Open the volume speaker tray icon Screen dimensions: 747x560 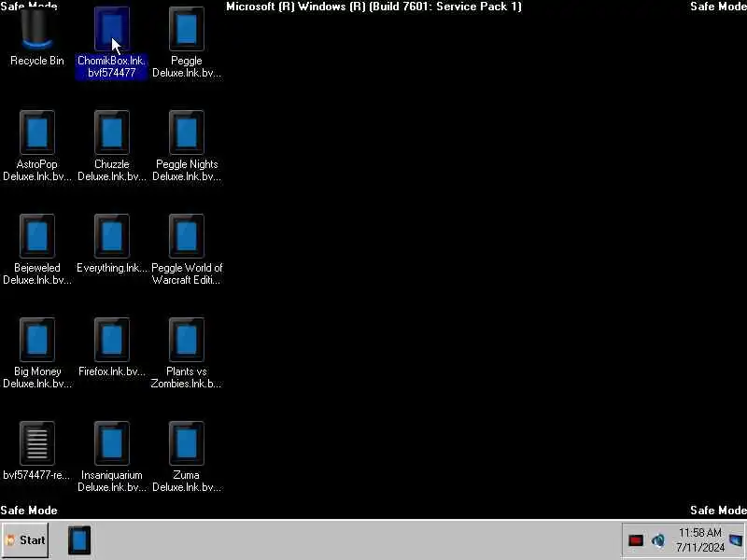pos(658,540)
